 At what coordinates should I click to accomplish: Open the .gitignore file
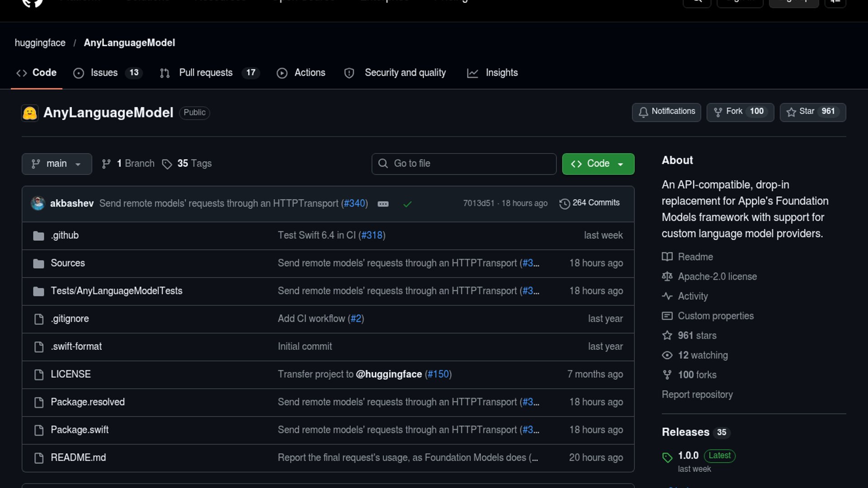coord(70,319)
